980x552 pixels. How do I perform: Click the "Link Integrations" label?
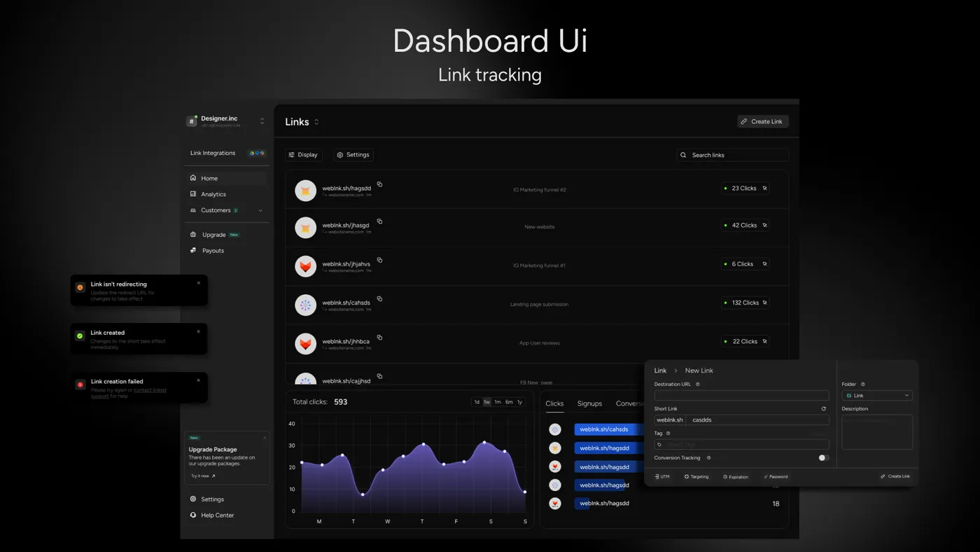[x=213, y=153]
